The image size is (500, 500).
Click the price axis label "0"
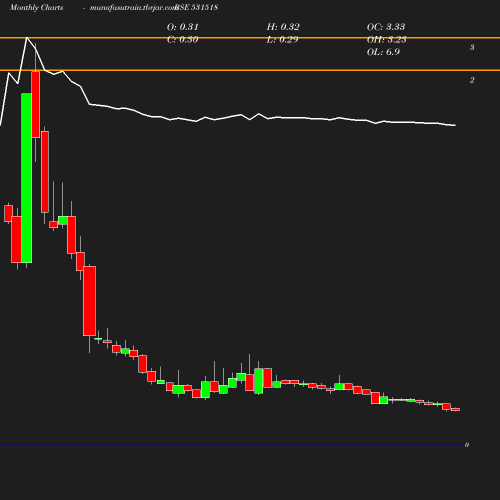(467, 445)
